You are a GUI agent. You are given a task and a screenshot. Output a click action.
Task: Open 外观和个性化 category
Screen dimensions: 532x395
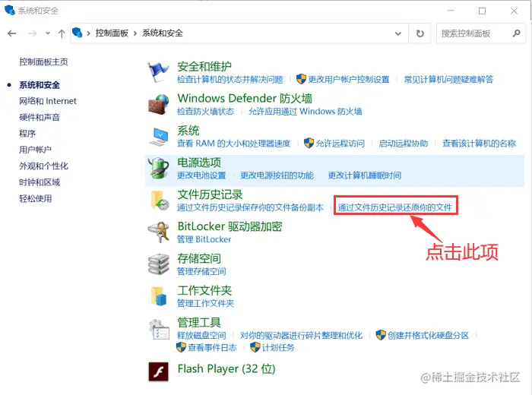43,166
